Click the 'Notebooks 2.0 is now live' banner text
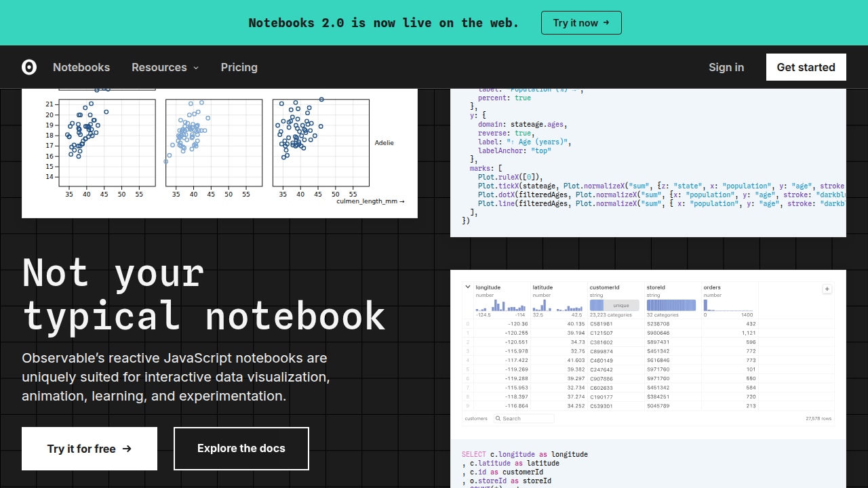Viewport: 868px width, 488px height. coord(384,22)
